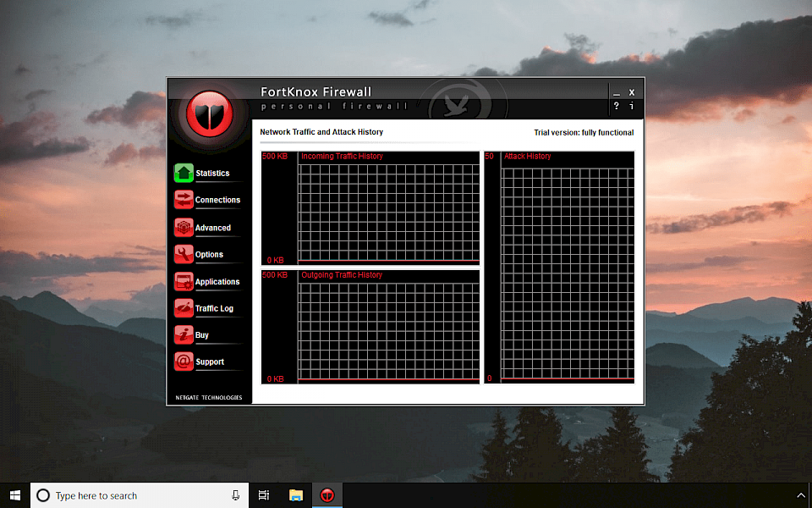Open the Connections section

(x=217, y=200)
